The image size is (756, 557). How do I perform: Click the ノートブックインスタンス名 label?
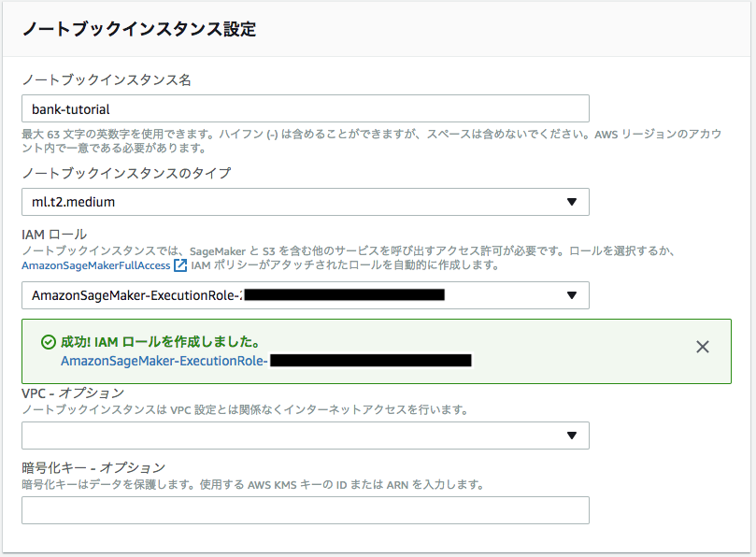tap(107, 80)
